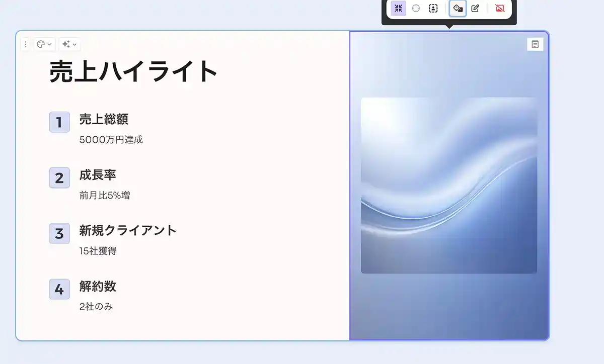Click the dashed-frame person icon
This screenshot has height=364, width=604.
pos(433,8)
